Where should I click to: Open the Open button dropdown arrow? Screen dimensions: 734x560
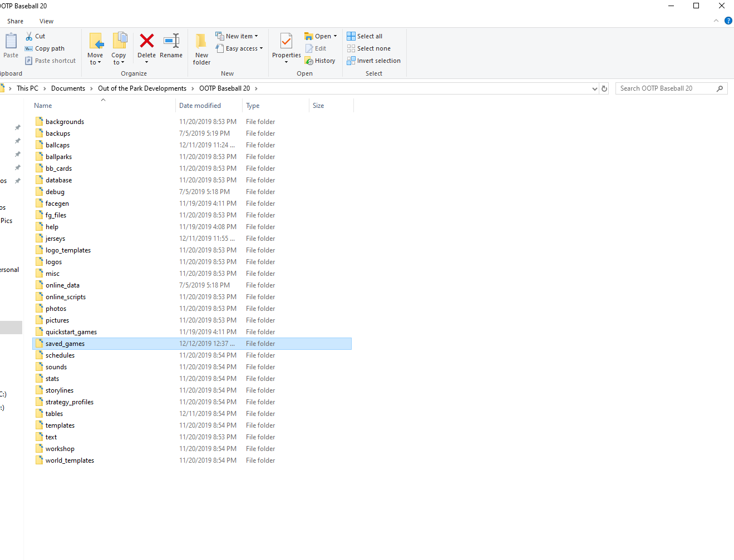[x=336, y=36]
